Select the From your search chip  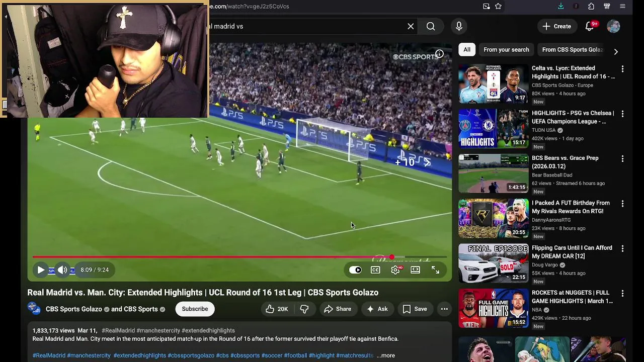506,49
